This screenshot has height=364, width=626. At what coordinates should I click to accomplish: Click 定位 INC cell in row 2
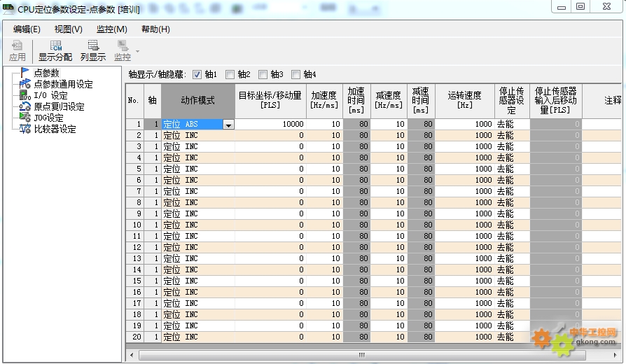tap(198, 135)
